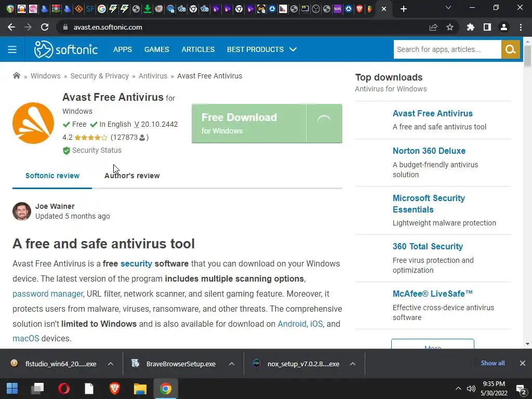The width and height of the screenshot is (532, 399).
Task: Open Avast Free Antivirus in Top downloads
Action: click(433, 113)
